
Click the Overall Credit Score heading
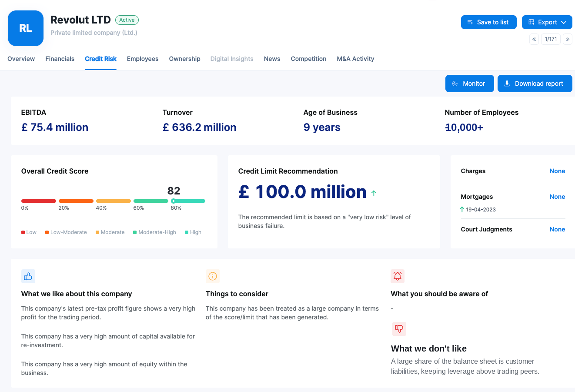55,171
